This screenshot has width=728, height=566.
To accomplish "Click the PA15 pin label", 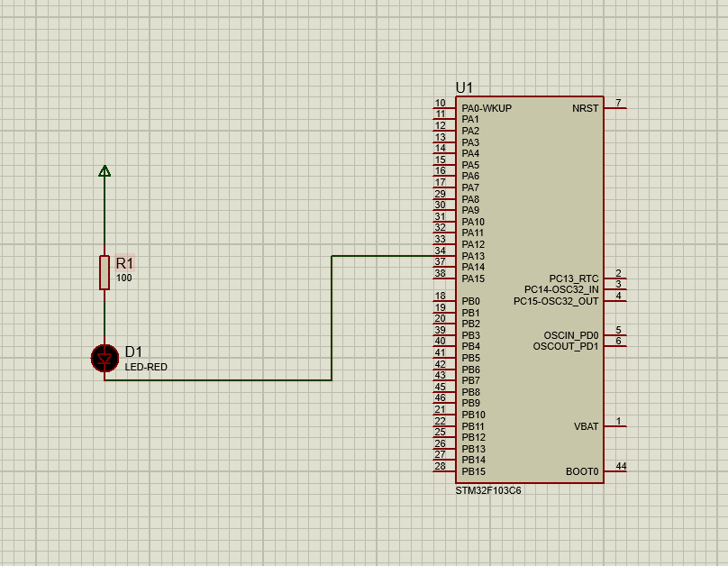I will click(x=473, y=278).
